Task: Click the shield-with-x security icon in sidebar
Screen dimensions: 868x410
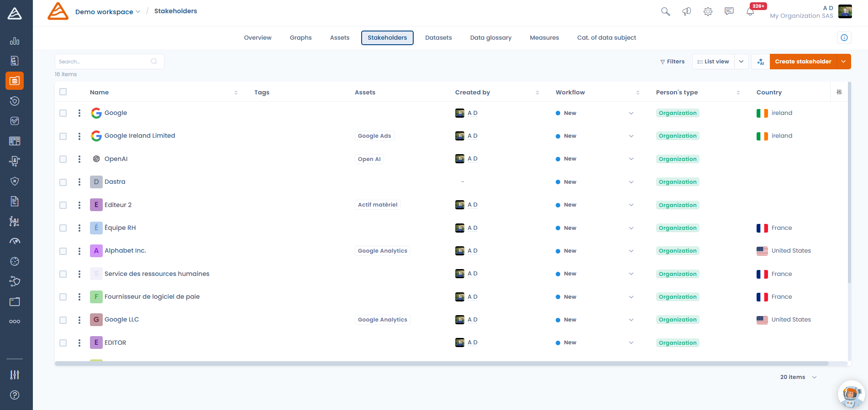Action: (x=15, y=181)
